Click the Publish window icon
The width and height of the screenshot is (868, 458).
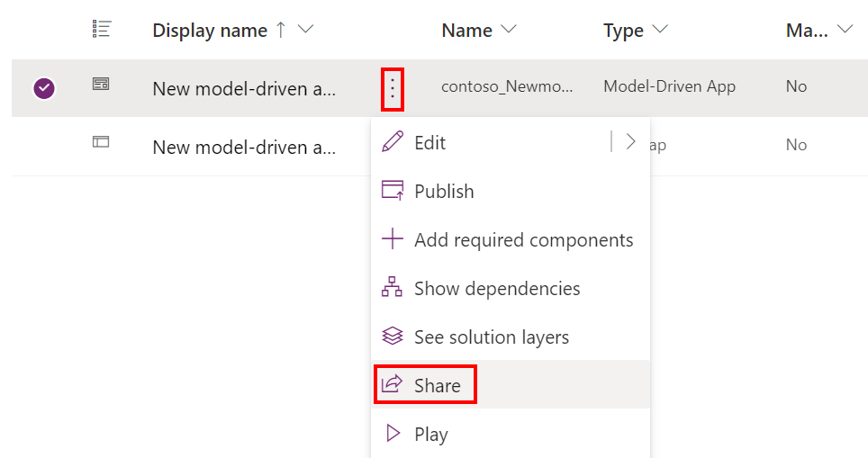[x=393, y=190]
